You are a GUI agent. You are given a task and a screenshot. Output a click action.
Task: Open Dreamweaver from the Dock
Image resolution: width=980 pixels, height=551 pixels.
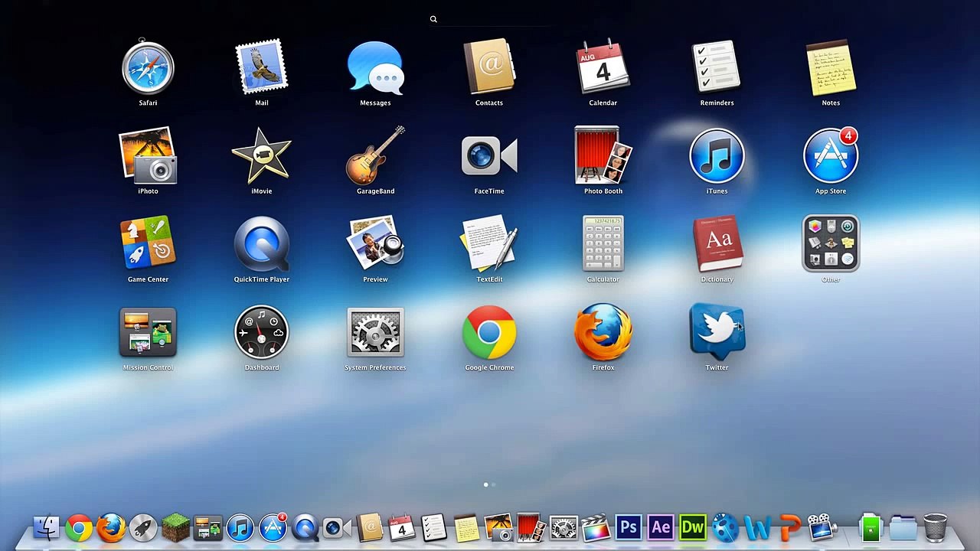[x=693, y=527]
